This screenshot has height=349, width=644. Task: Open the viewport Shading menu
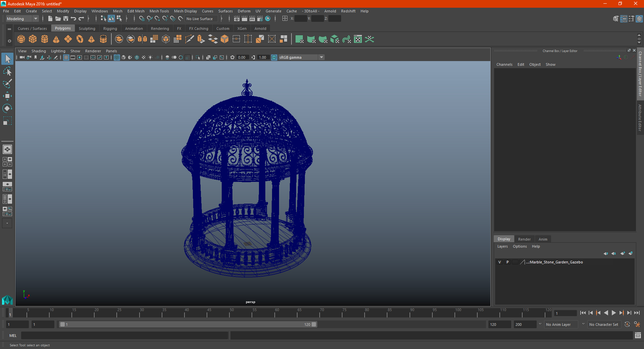tap(39, 51)
